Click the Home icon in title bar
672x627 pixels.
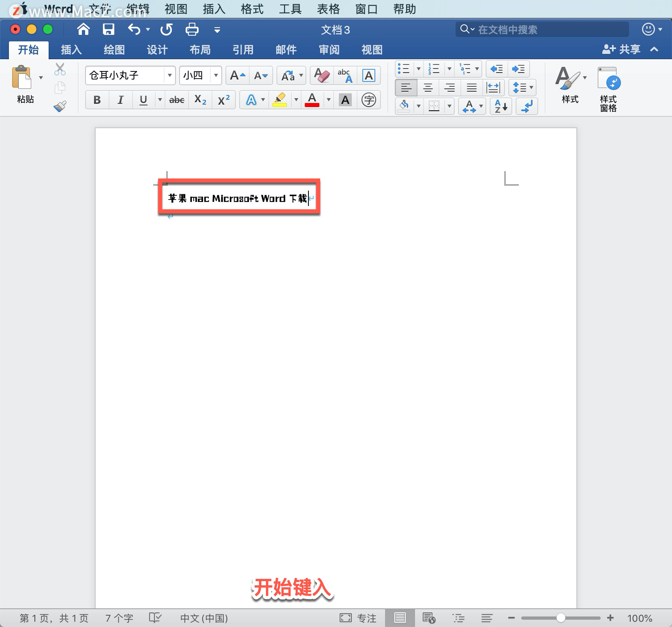[x=83, y=29]
